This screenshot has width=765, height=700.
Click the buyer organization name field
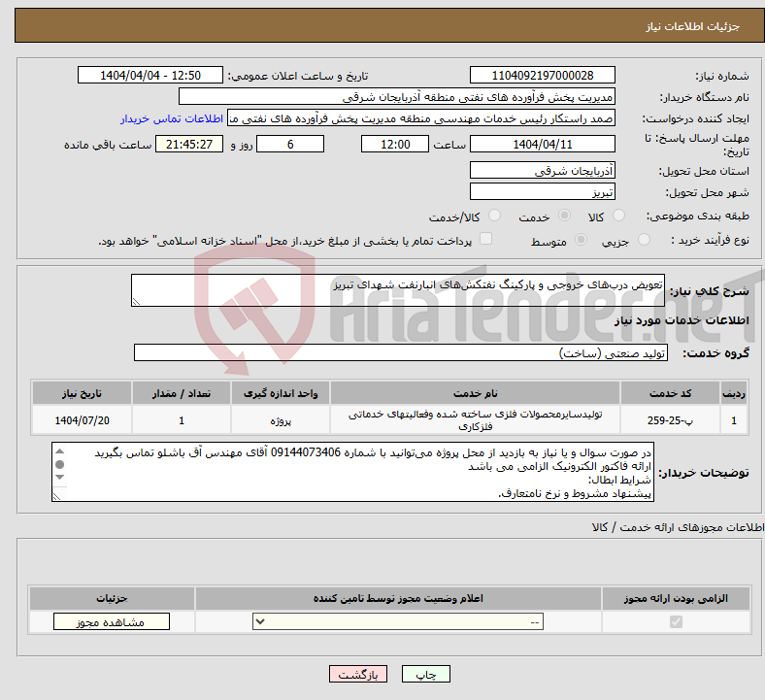click(397, 96)
